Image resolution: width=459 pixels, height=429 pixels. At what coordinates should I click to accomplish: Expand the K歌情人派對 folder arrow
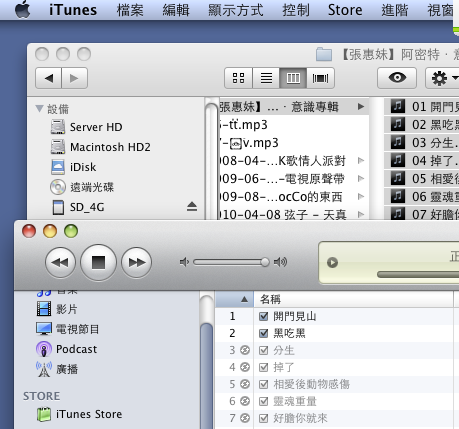361,161
